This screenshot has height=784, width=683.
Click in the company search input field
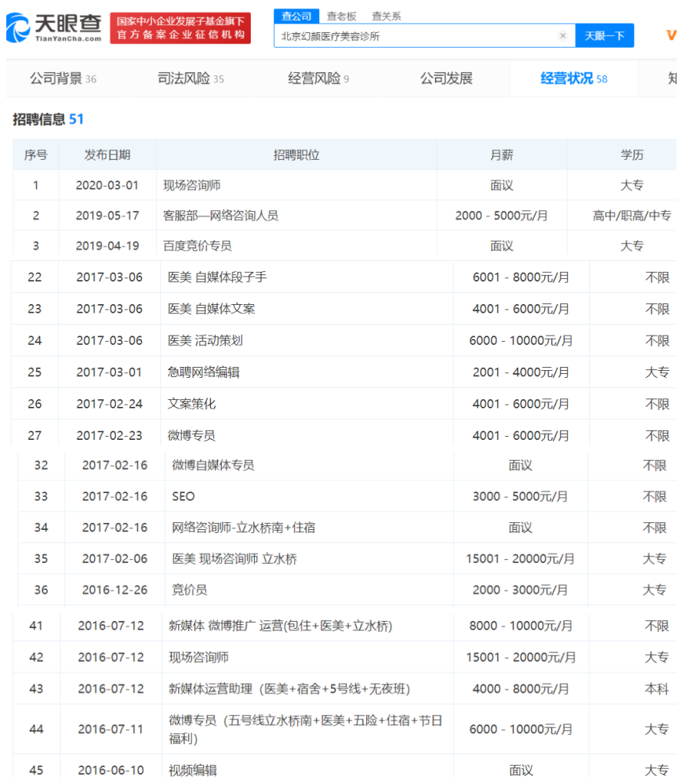[416, 36]
